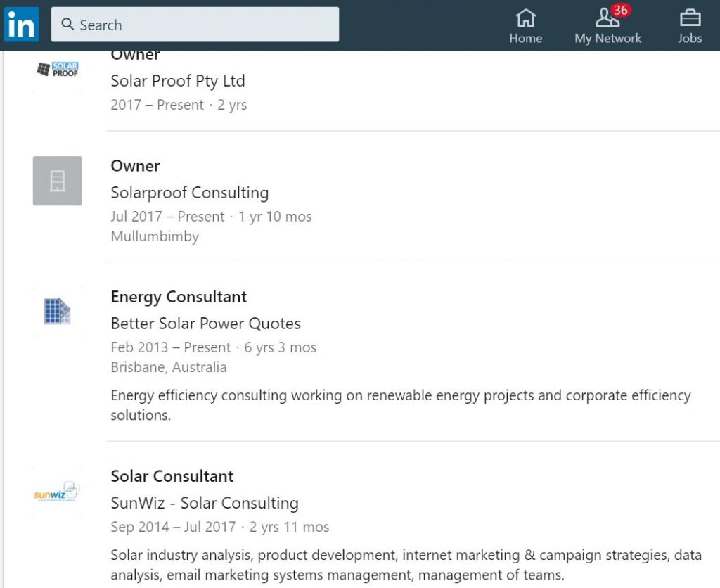Screen dimensions: 720x588
Task: Click the LinkedIn logo icon
Action: pyautogui.click(x=22, y=25)
